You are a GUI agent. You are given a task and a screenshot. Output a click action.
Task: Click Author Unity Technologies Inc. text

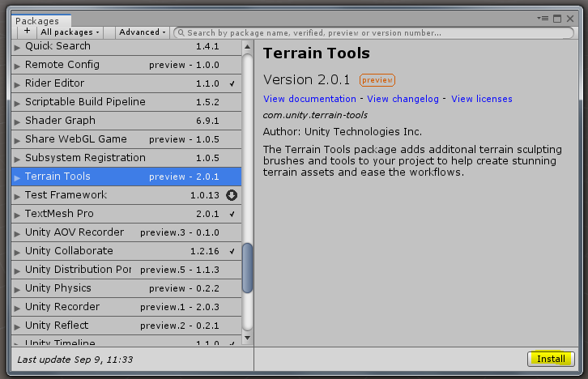(x=343, y=131)
